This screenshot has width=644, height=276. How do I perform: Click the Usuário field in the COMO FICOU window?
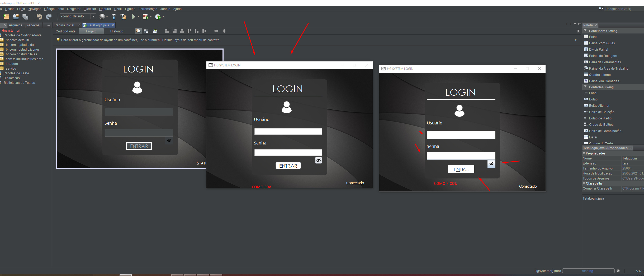pos(461,135)
